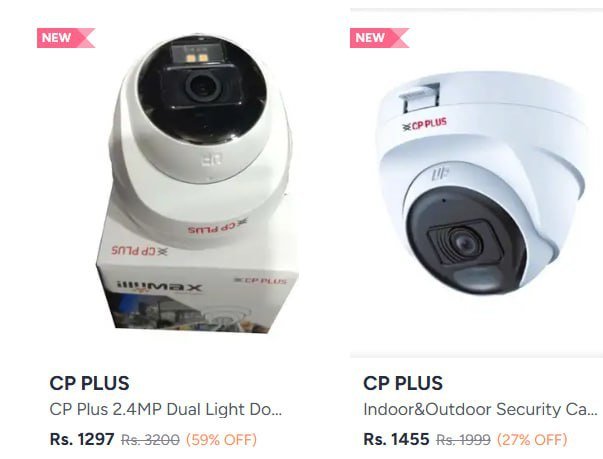
Task: Click the illumax logo on the product box
Action: point(159,288)
